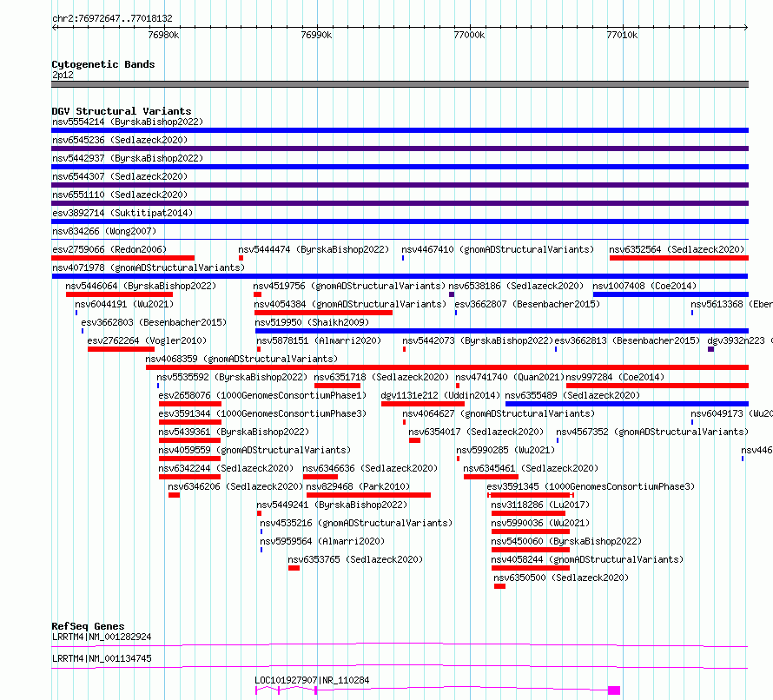Click nsv6345461 (Sedlazeck2020) label
Screen dimensions: 773x700
[531, 468]
